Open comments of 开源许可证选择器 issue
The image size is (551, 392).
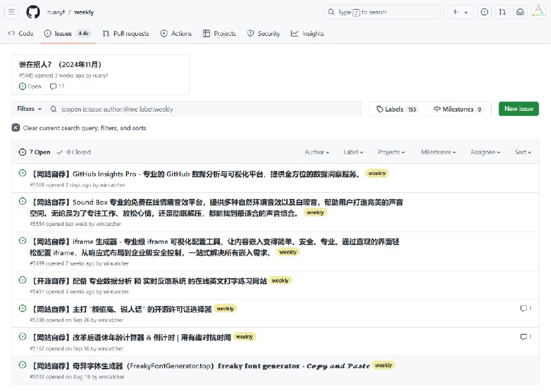click(526, 309)
